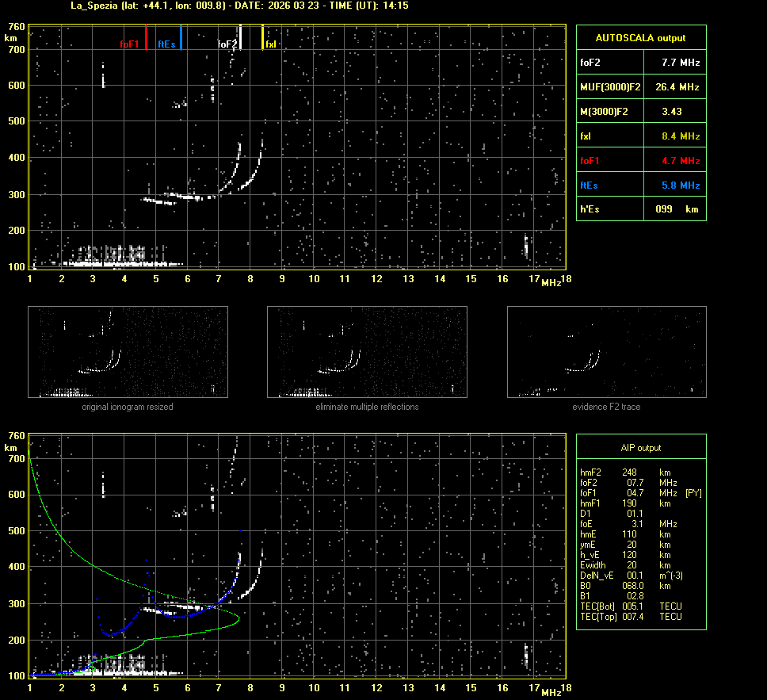Click the blue ftEs 5.8 MHz value
The image size is (767, 700).
pos(681,186)
